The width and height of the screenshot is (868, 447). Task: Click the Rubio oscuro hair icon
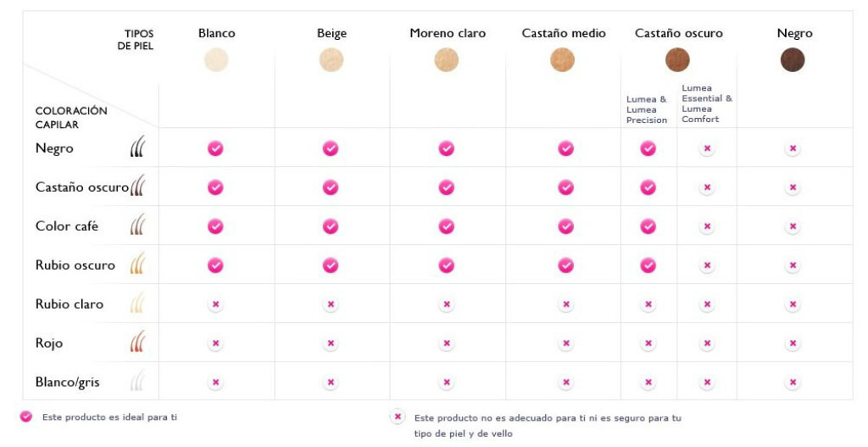point(138,264)
